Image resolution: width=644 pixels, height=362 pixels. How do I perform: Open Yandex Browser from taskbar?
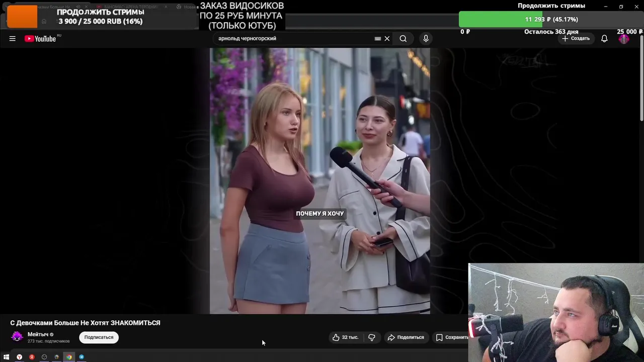tap(19, 357)
